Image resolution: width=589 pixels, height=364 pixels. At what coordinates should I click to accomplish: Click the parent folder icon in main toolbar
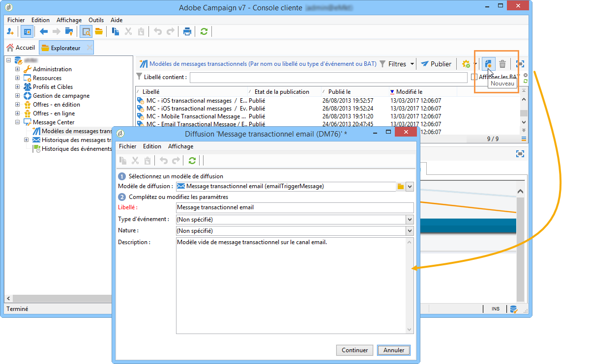click(x=69, y=31)
